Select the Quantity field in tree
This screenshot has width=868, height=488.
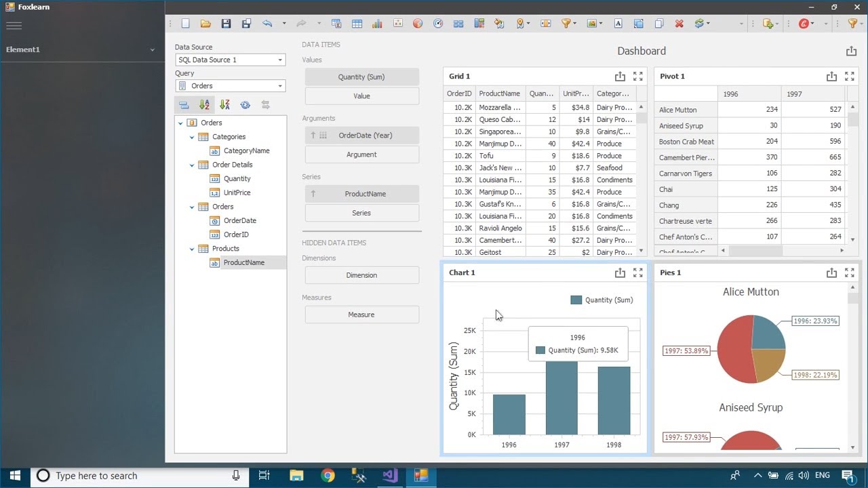(x=237, y=178)
